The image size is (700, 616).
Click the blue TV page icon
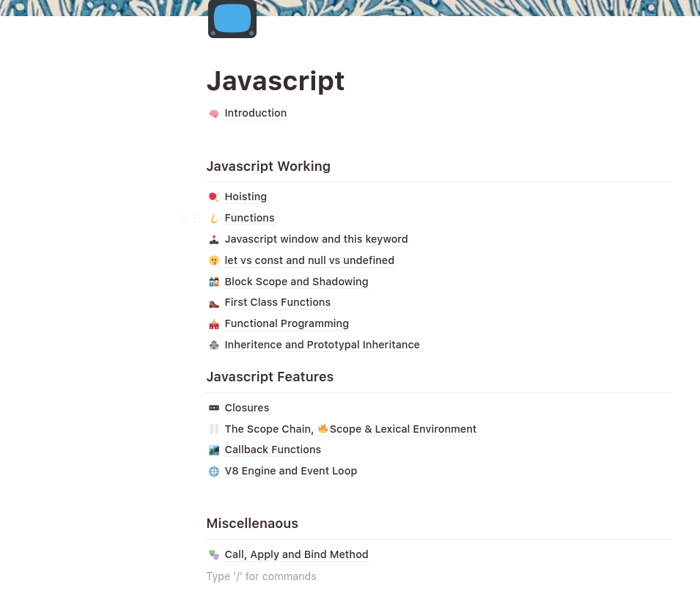click(232, 18)
